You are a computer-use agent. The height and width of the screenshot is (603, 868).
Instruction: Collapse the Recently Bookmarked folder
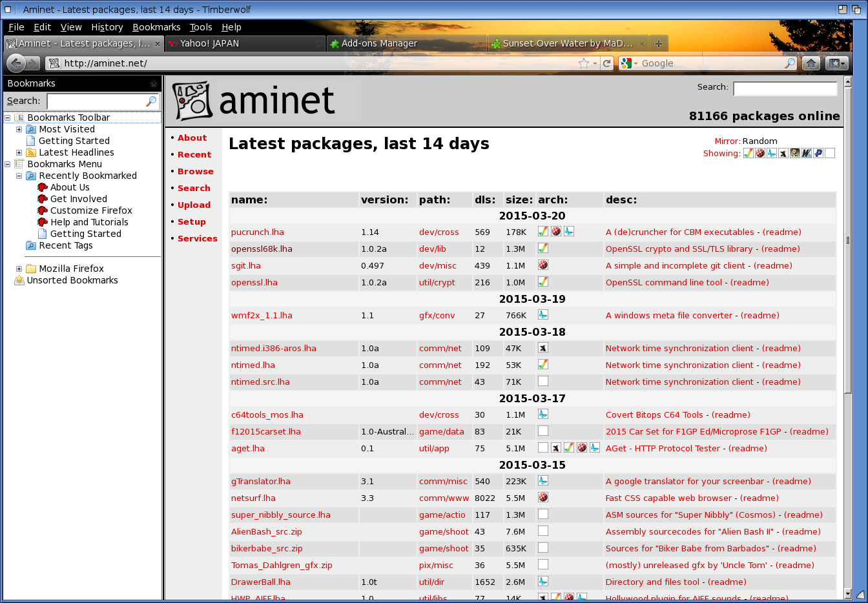[19, 176]
